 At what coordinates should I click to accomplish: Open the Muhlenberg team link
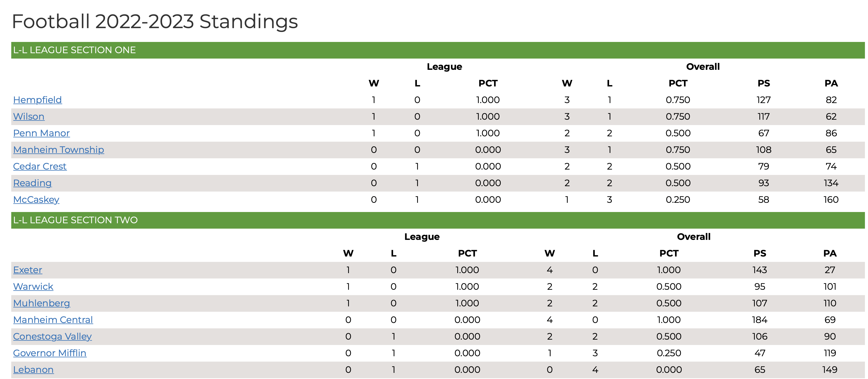point(41,303)
